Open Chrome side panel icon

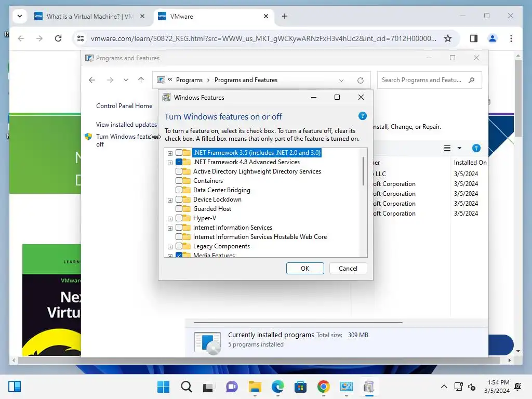[x=474, y=38]
